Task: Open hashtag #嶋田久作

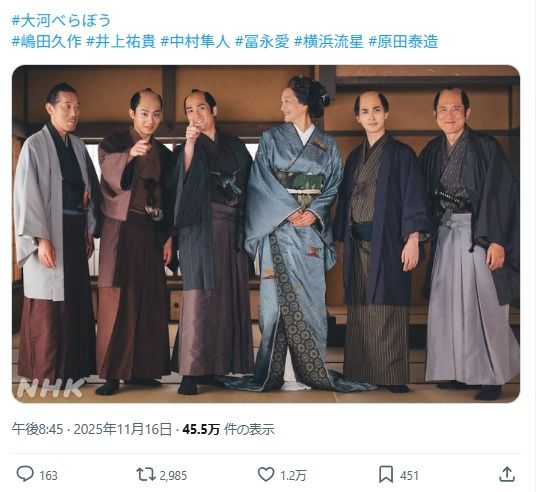Action: 47,42
